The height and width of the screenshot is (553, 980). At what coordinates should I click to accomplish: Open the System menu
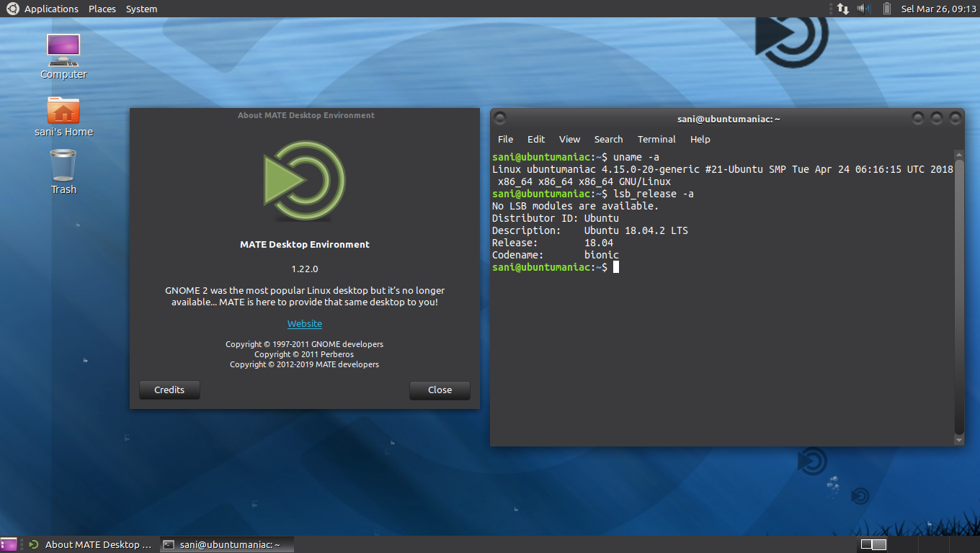pos(141,9)
